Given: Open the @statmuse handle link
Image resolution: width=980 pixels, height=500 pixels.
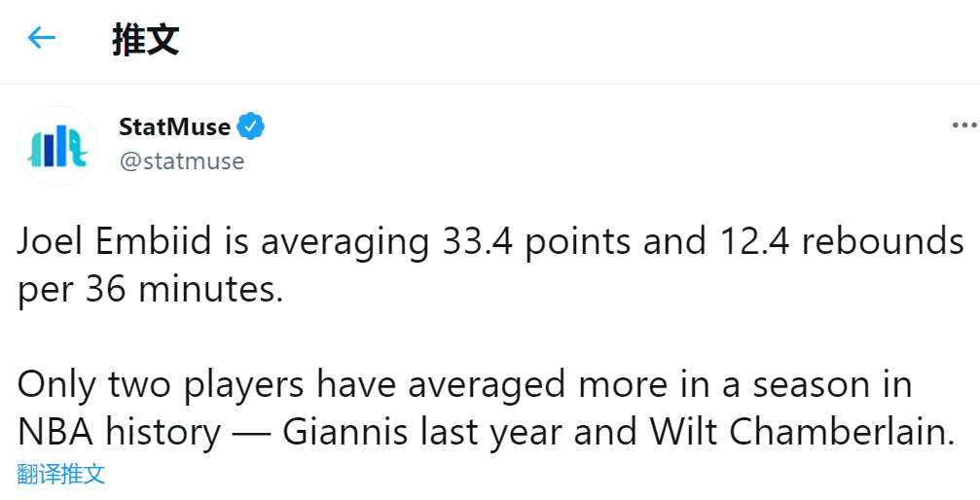Looking at the screenshot, I should (x=182, y=161).
